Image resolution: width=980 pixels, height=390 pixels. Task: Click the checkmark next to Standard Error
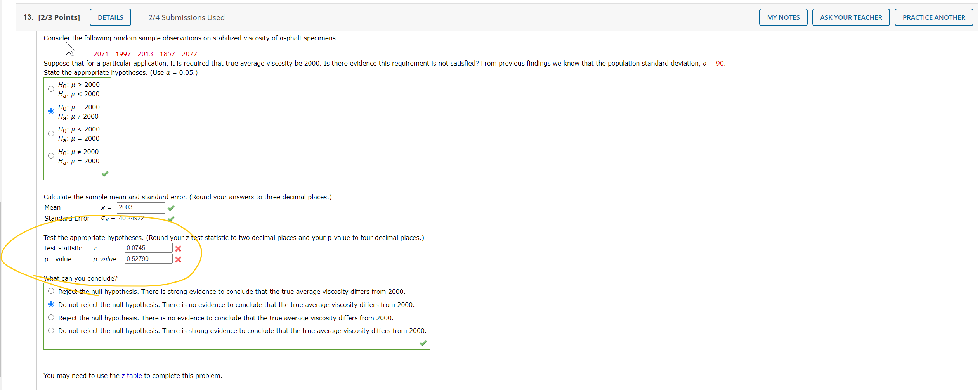point(171,219)
